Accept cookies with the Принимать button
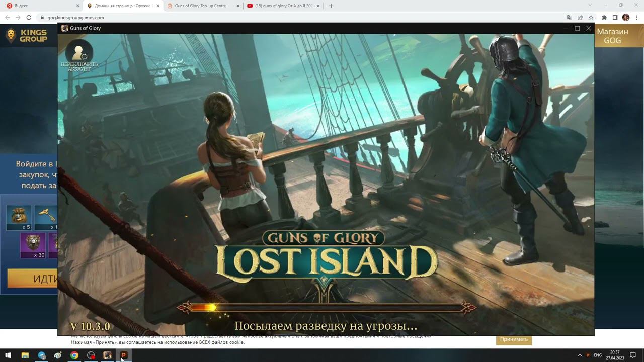644x362 pixels. 514,339
